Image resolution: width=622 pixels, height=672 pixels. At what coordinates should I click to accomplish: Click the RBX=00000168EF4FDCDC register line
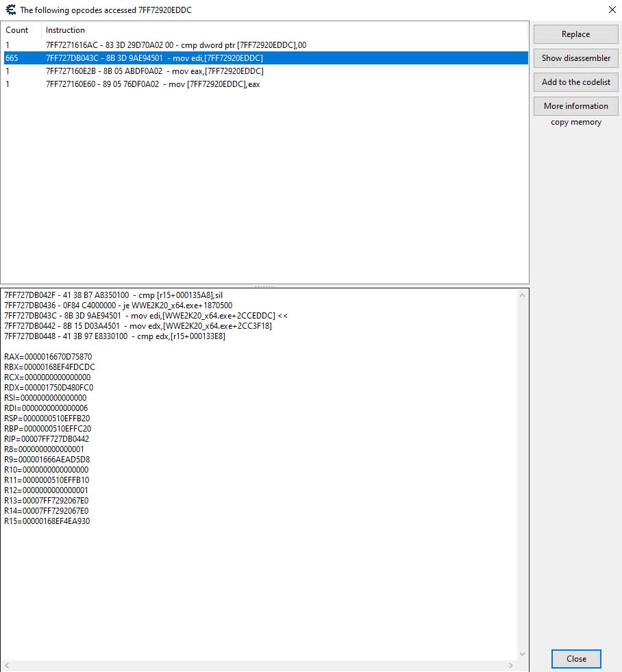point(50,367)
